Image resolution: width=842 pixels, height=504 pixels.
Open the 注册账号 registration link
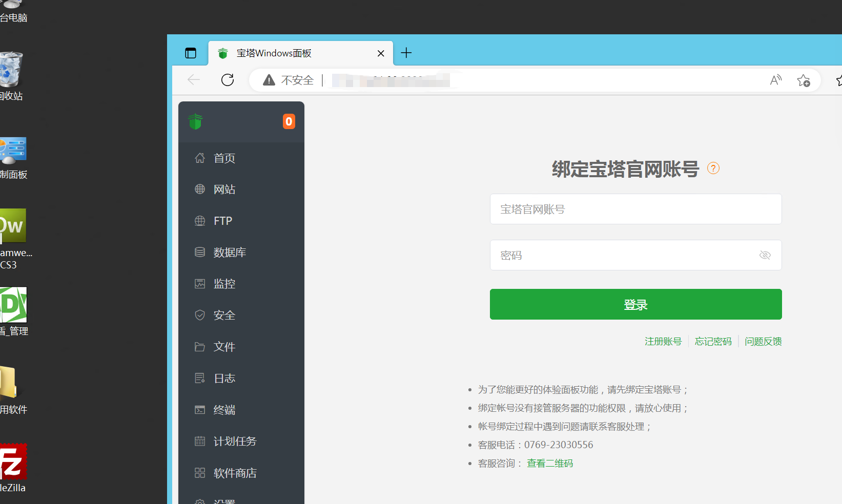pos(663,341)
